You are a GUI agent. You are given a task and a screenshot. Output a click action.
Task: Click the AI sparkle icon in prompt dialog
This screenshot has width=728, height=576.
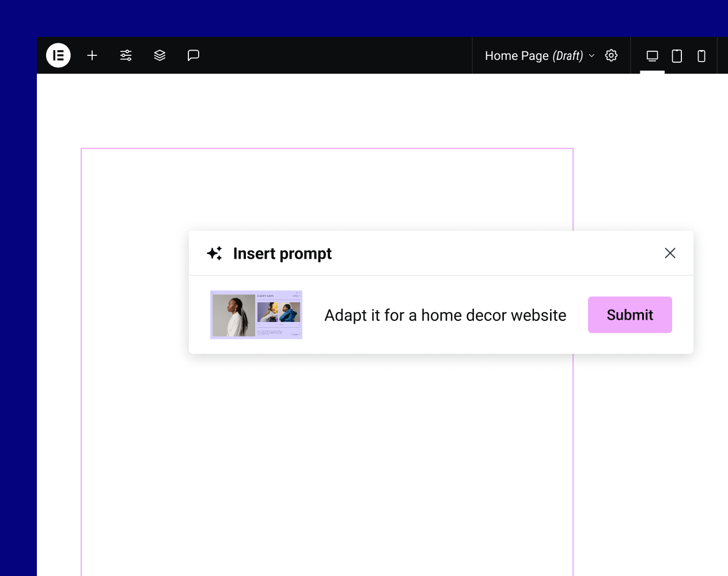point(214,253)
